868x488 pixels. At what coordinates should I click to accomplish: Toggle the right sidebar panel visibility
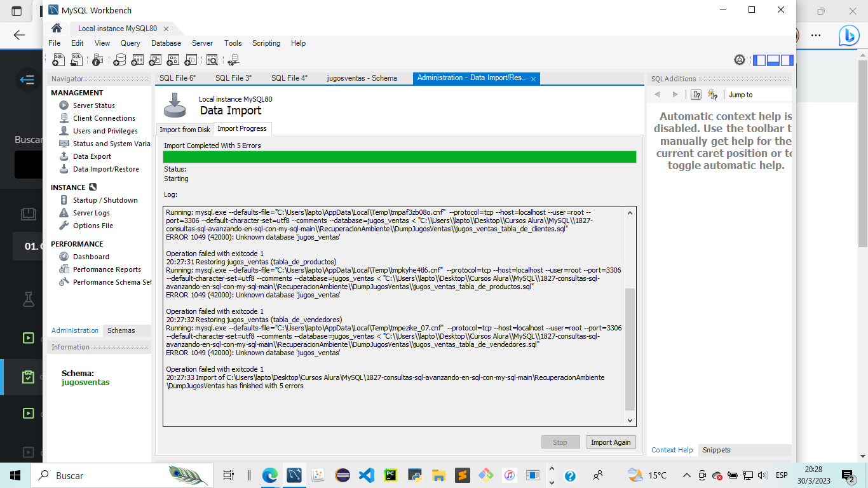787,60
